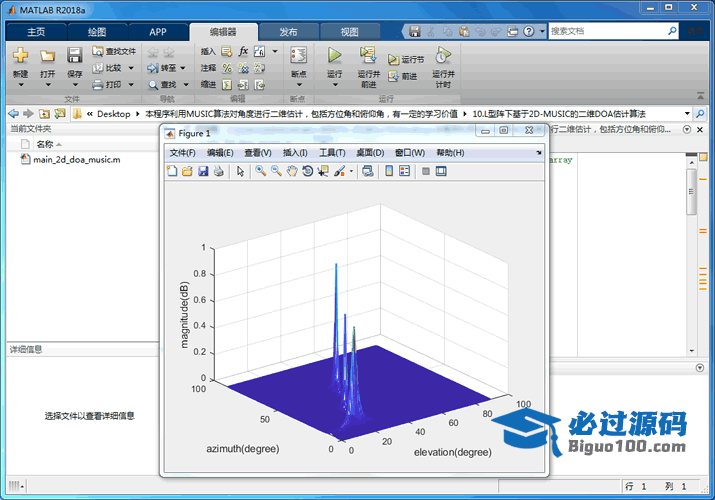Click the Breakpoints (断点) icon
This screenshot has height=500, width=715.
click(x=299, y=55)
